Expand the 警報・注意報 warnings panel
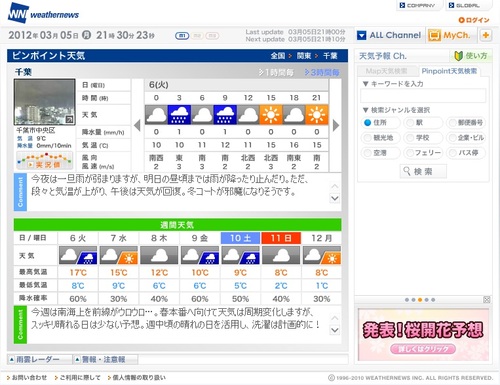The image size is (500, 385). point(105,359)
